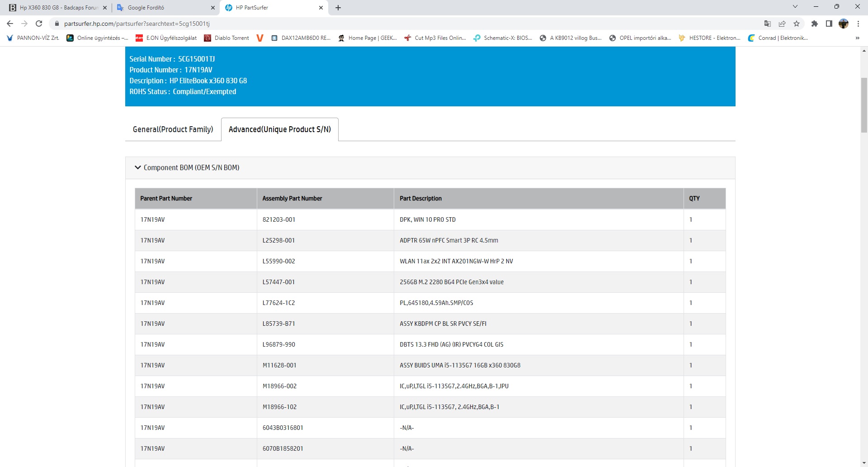Click DPK, WIN 10 PRO STD description
The height and width of the screenshot is (467, 868).
[428, 219]
